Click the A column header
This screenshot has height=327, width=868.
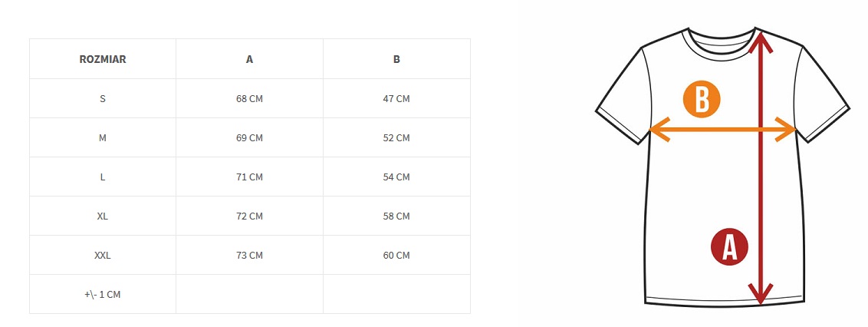point(249,59)
